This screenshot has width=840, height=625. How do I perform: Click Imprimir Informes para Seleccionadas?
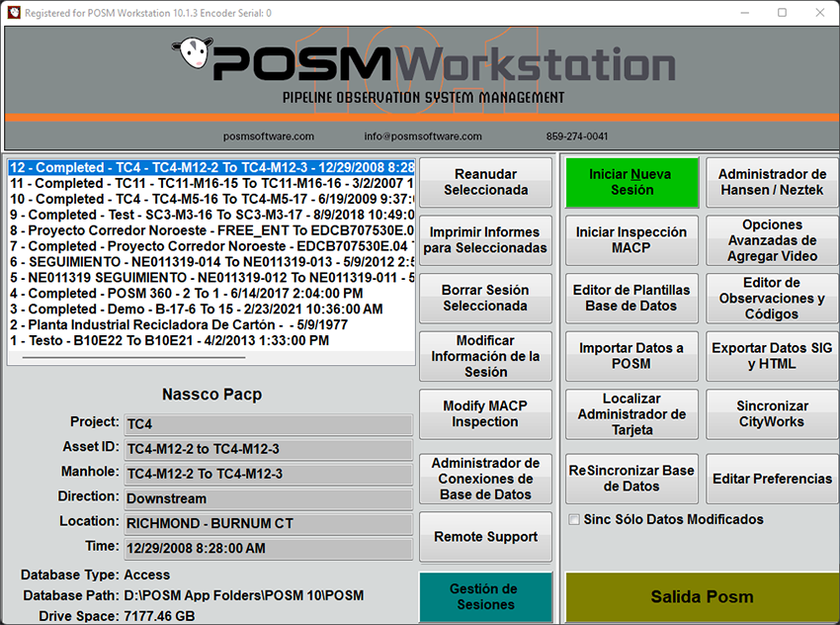click(x=485, y=240)
